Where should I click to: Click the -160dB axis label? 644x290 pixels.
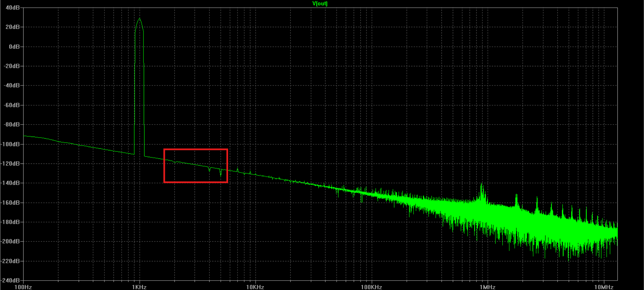(x=10, y=203)
